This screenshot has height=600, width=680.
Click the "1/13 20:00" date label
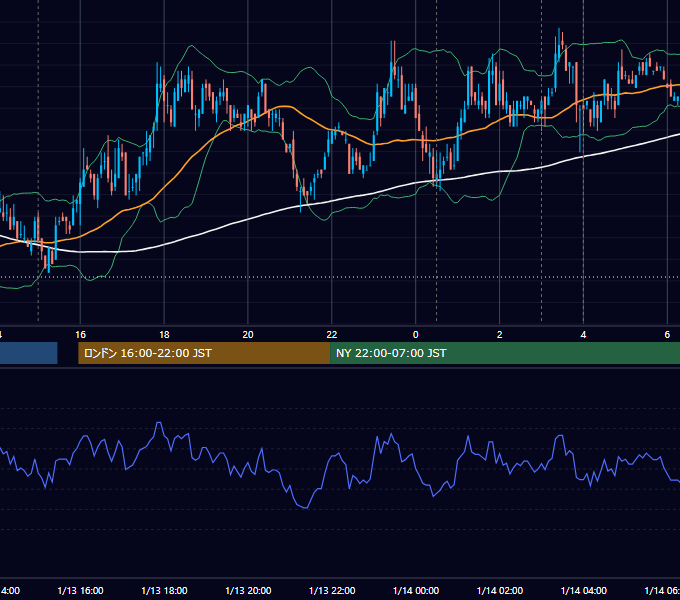point(248,590)
